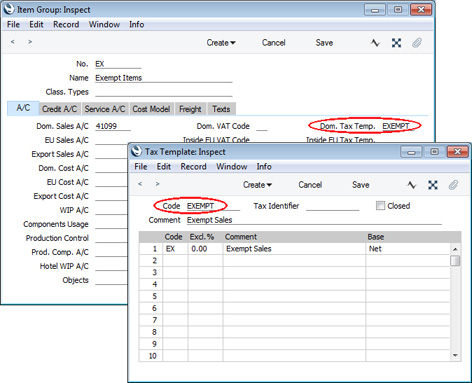Click Cancel in Tax Template window
Viewport: 472px width, 383px height.
310,185
